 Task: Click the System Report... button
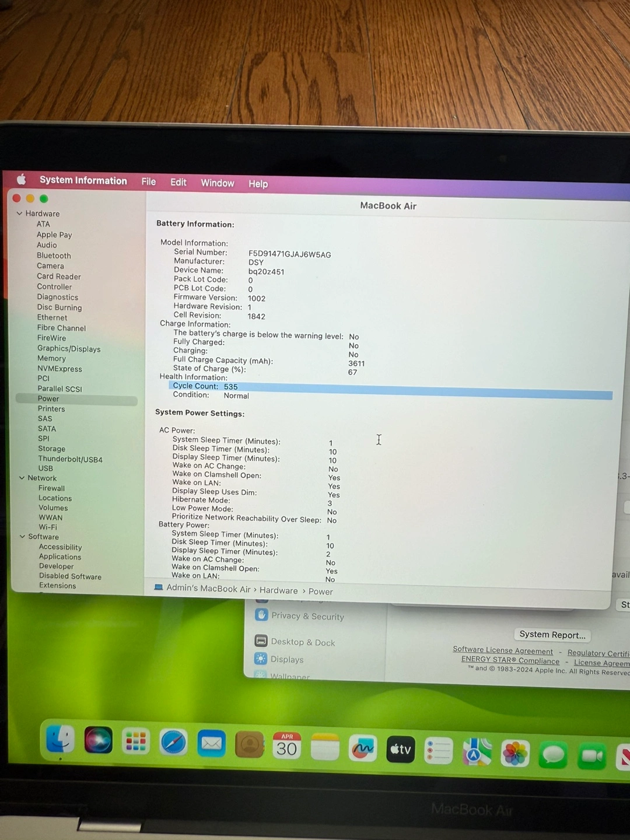(552, 635)
